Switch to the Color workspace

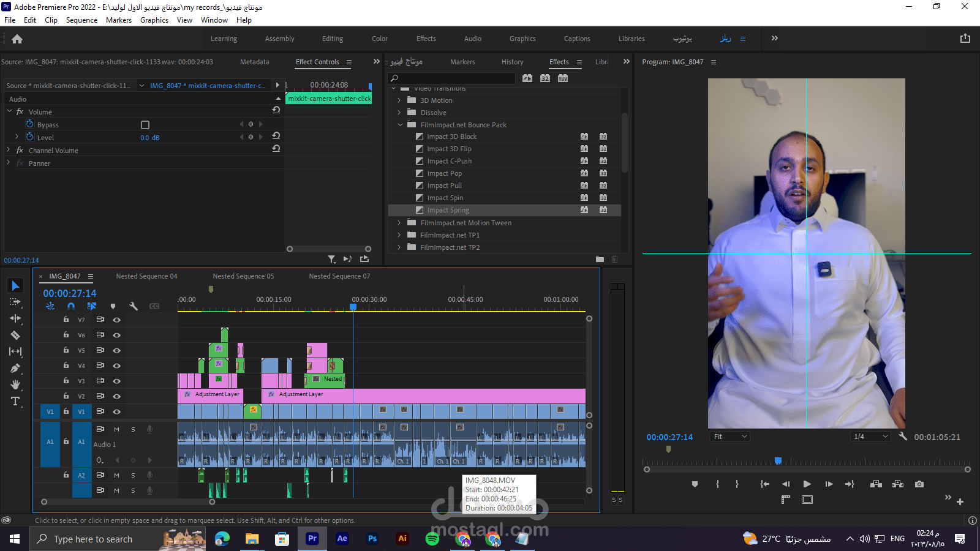[380, 39]
